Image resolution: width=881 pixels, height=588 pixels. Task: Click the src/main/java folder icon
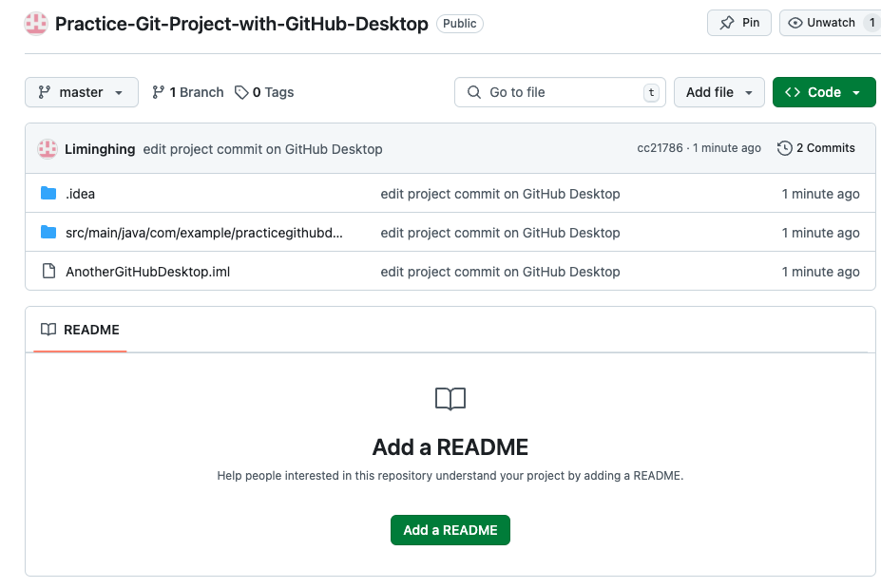click(48, 232)
